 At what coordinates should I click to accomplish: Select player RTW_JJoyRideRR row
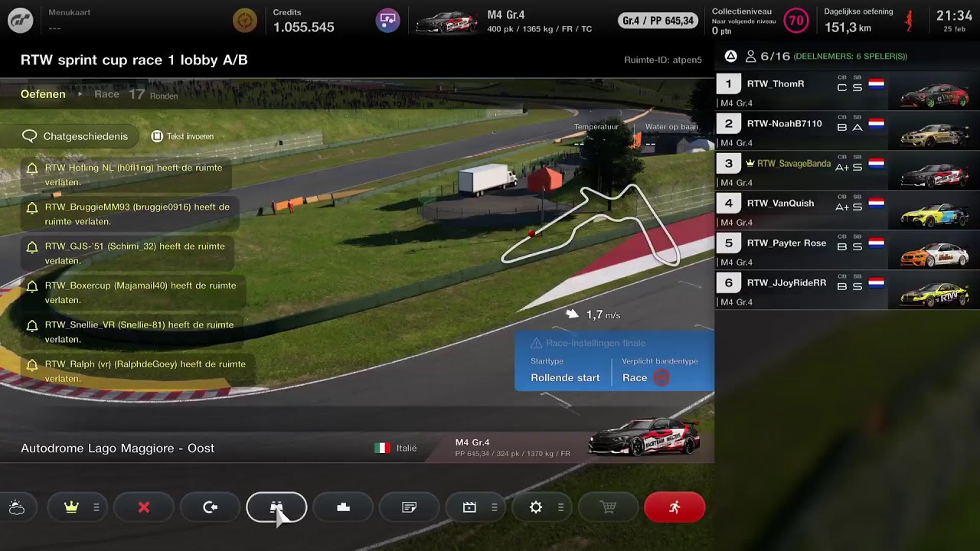(x=848, y=291)
